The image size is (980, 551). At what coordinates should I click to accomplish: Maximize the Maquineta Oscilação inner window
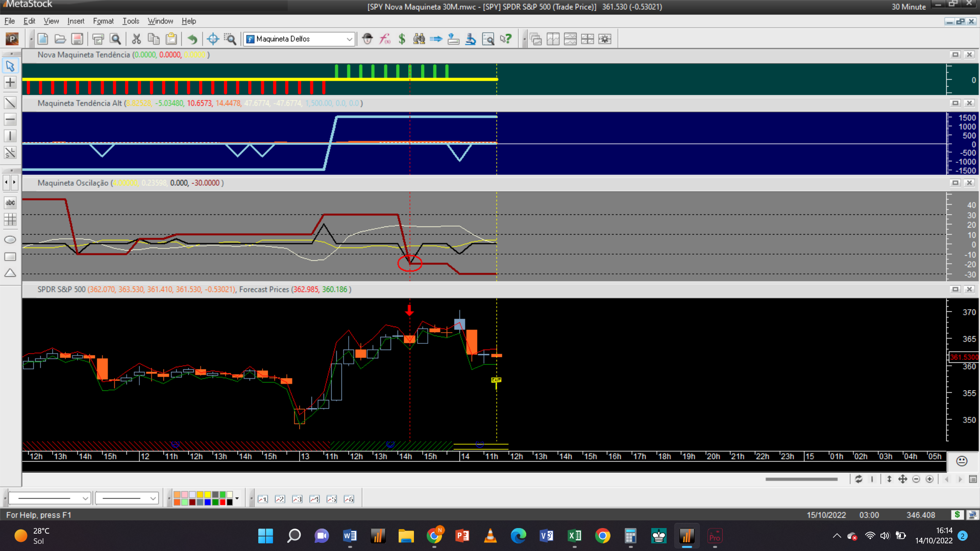[x=955, y=183]
